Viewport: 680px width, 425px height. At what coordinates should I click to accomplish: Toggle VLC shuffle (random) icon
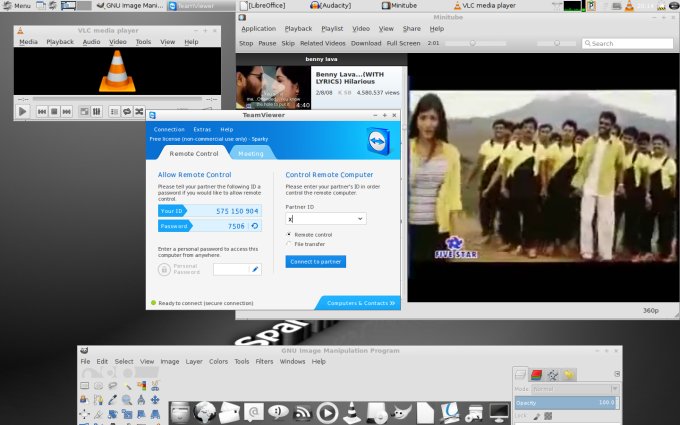tap(137, 111)
